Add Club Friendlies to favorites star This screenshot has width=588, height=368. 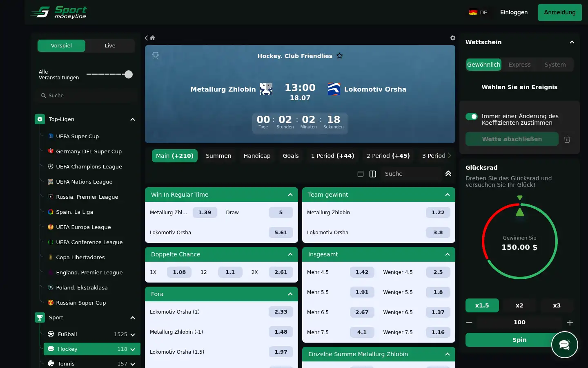tap(340, 56)
